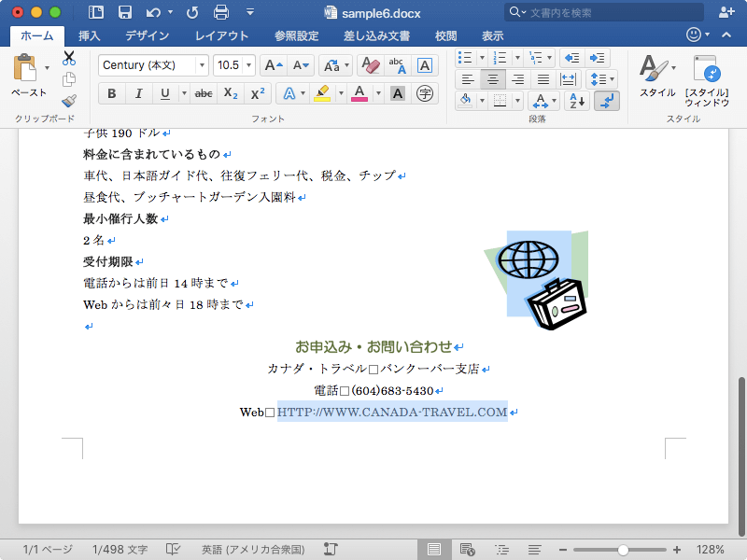Open the change case Aa dropdown
747x560 pixels.
[x=336, y=65]
